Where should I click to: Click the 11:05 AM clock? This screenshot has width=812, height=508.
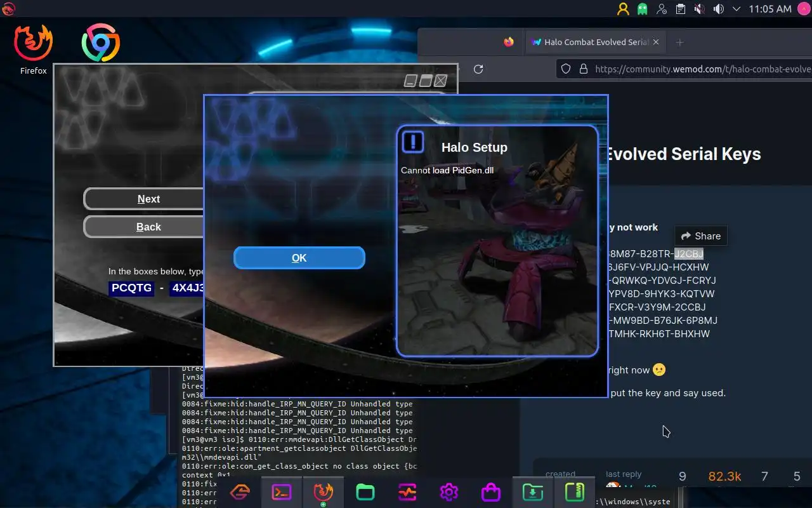[x=770, y=9]
